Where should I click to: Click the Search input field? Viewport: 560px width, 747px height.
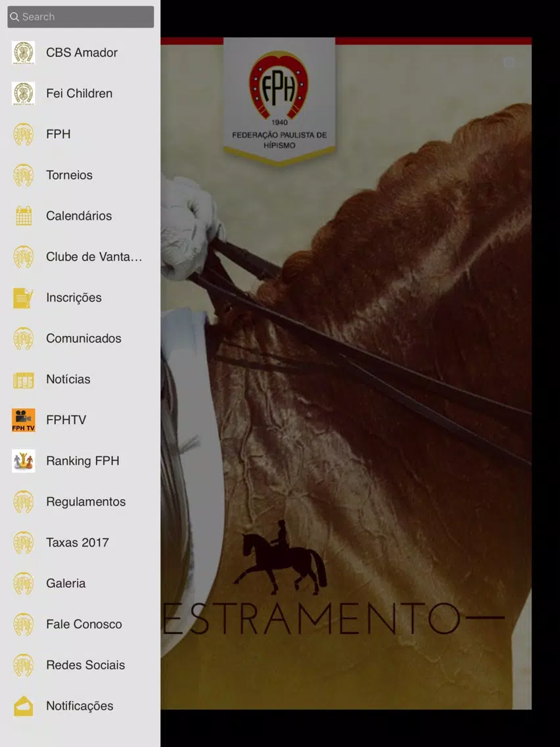coord(80,16)
